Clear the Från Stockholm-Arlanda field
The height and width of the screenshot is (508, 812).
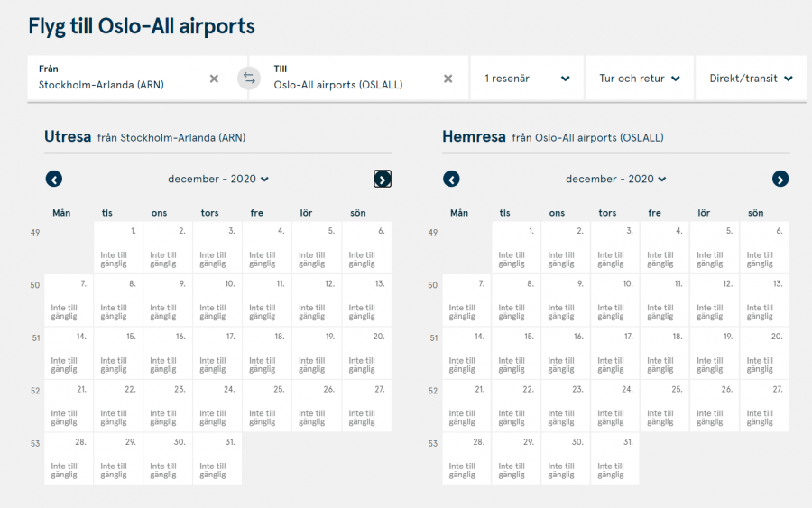tap(214, 79)
